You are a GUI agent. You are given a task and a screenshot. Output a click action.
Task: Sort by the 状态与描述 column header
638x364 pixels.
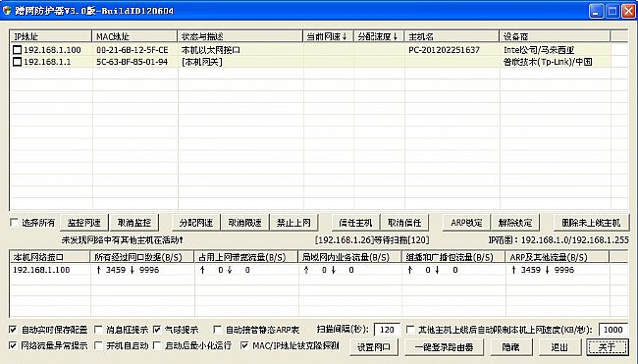pyautogui.click(x=240, y=36)
